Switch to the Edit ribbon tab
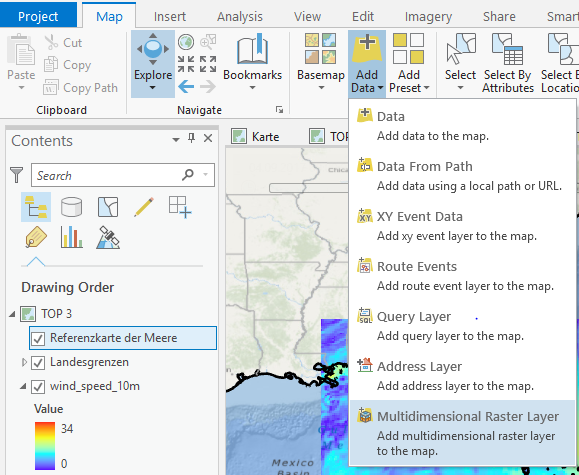 pyautogui.click(x=363, y=16)
